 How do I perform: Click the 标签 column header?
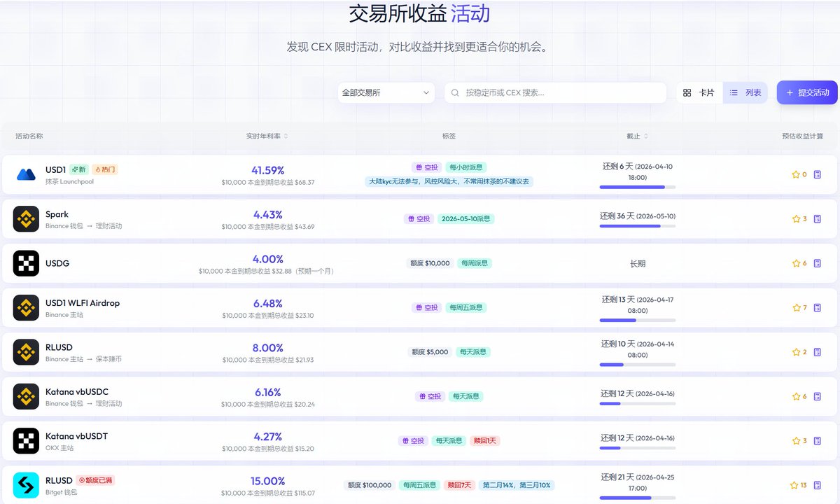click(449, 136)
